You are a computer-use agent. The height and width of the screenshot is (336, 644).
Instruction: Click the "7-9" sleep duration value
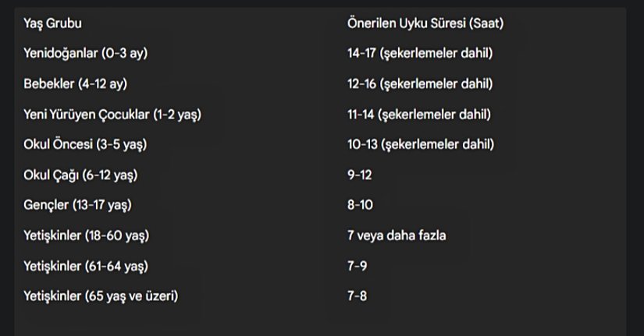pos(357,266)
